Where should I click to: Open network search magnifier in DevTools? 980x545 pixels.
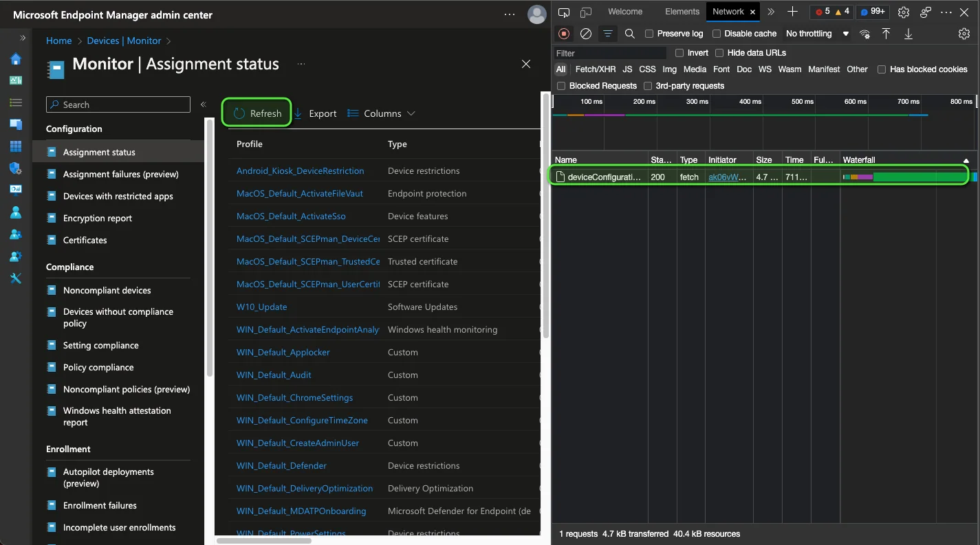tap(630, 34)
